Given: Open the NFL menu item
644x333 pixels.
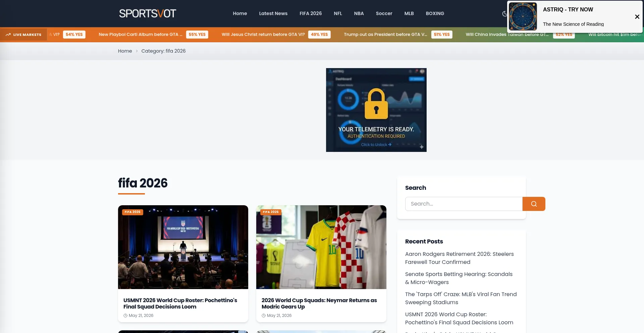Looking at the screenshot, I should point(338,13).
